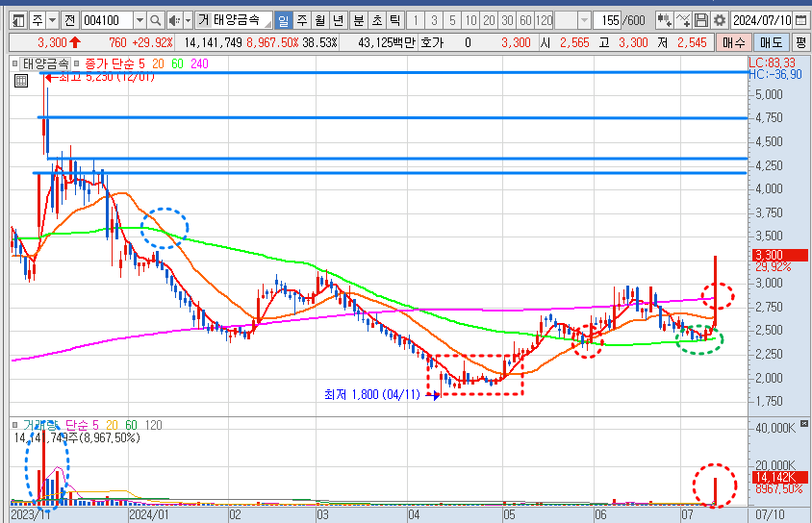Save chart settings with floppy disk icon
The height and width of the screenshot is (523, 812).
point(701,21)
